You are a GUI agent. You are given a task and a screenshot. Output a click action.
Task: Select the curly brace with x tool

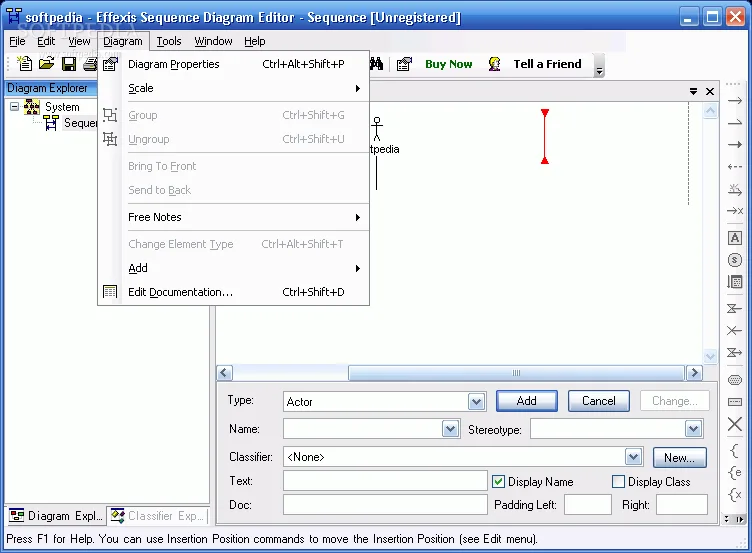(x=735, y=495)
